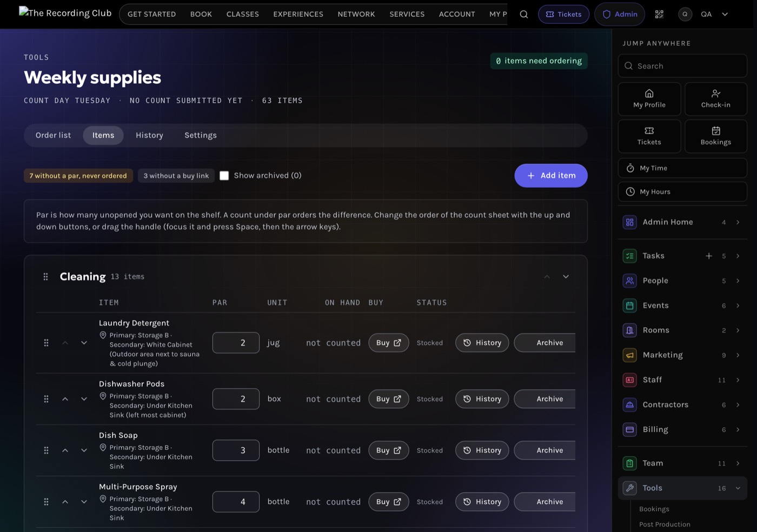757x532 pixels.
Task: Grab the drag handle for Dish Soap row
Action: point(46,450)
